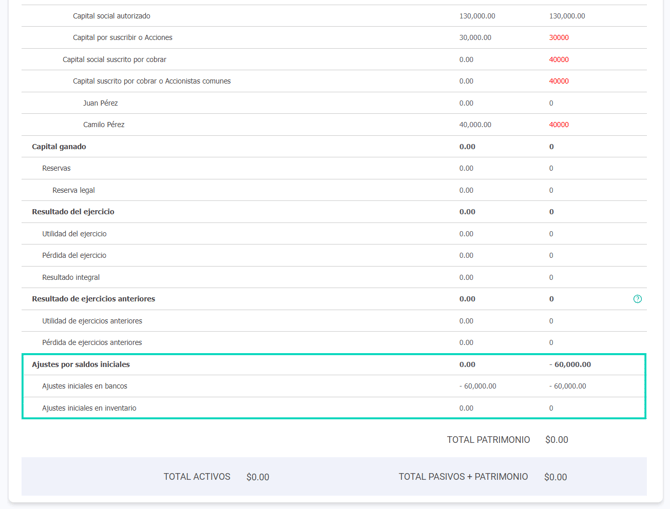
Task: Click blue 0 for Pérdida de ejercicios anteriores
Action: coord(551,343)
